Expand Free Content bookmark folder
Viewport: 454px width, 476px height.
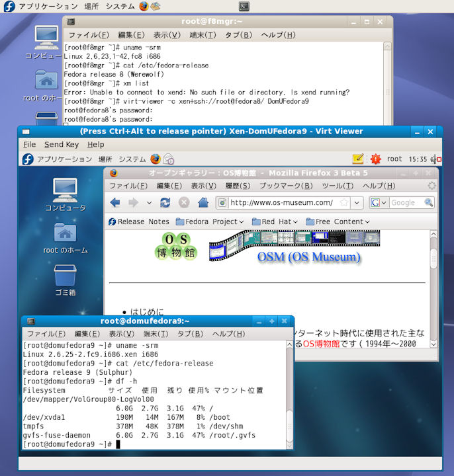[x=338, y=221]
